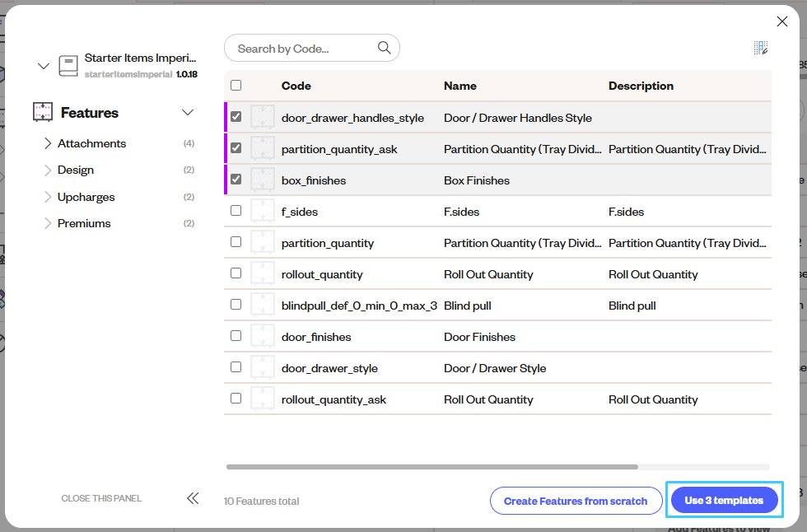Click the search magnifier icon
This screenshot has height=532, width=807.
click(x=384, y=48)
